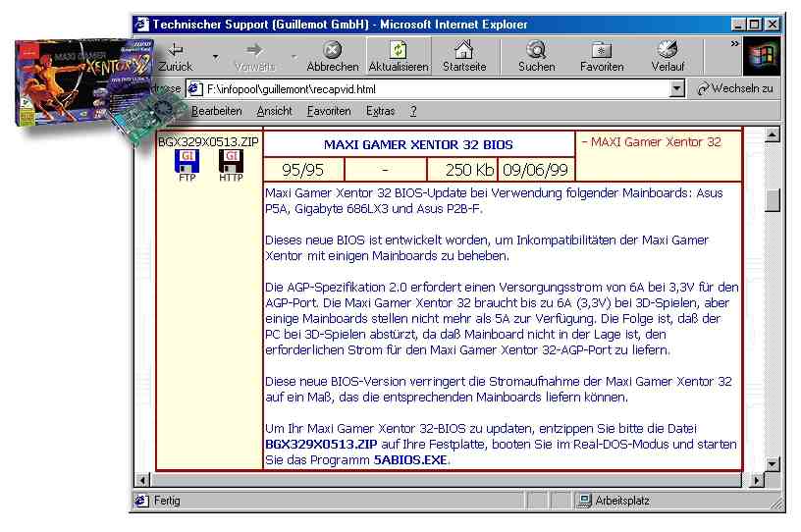
Task: Minimize the Internet Explorer window
Action: click(x=738, y=24)
